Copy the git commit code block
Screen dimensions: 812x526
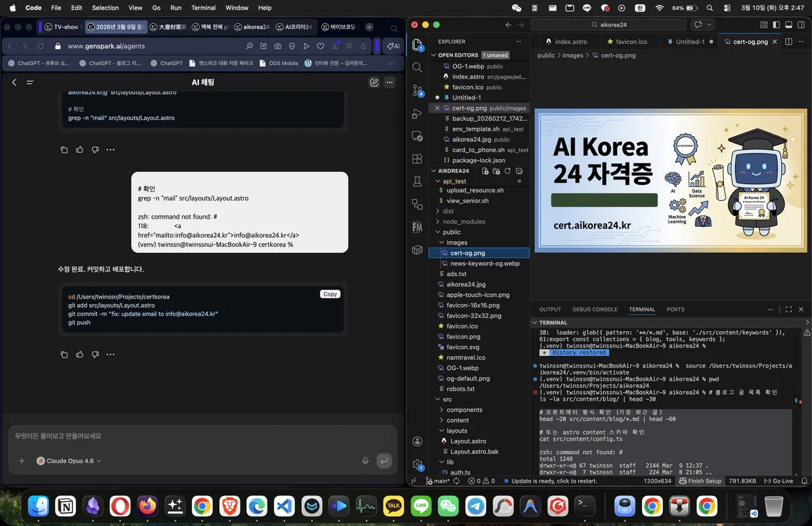330,294
